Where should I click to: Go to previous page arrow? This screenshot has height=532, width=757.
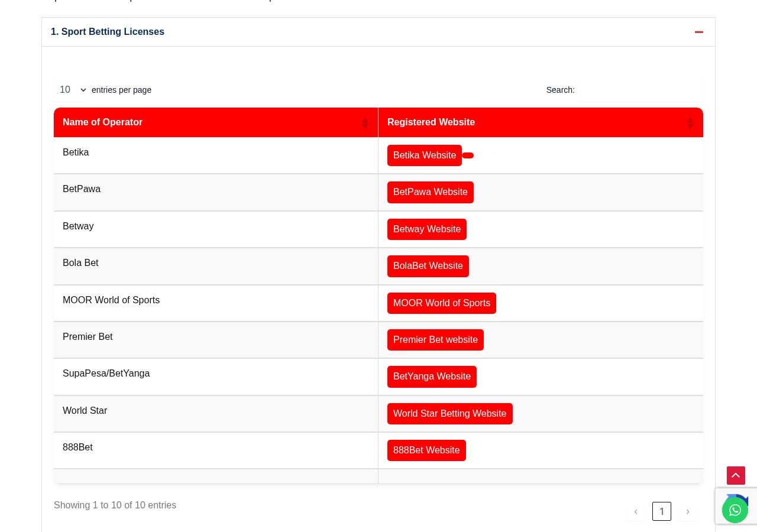636,511
